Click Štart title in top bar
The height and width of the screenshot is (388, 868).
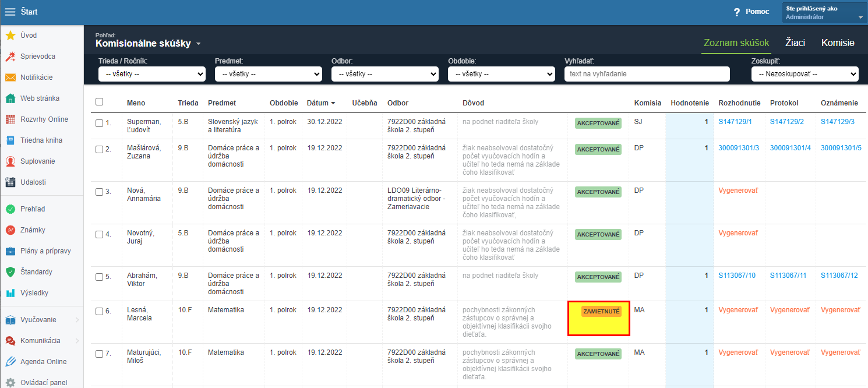click(x=29, y=12)
